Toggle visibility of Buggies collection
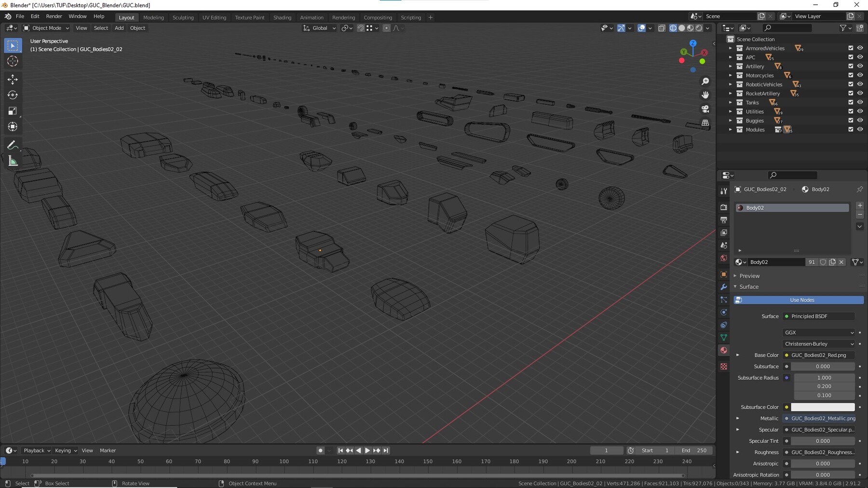868x488 pixels. [860, 120]
